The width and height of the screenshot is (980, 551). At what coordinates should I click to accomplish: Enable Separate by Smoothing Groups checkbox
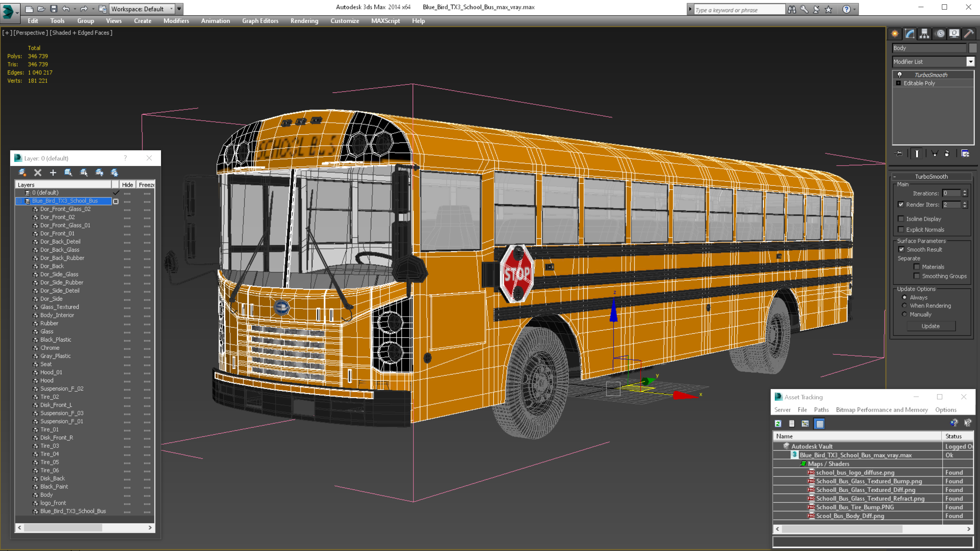(x=917, y=276)
